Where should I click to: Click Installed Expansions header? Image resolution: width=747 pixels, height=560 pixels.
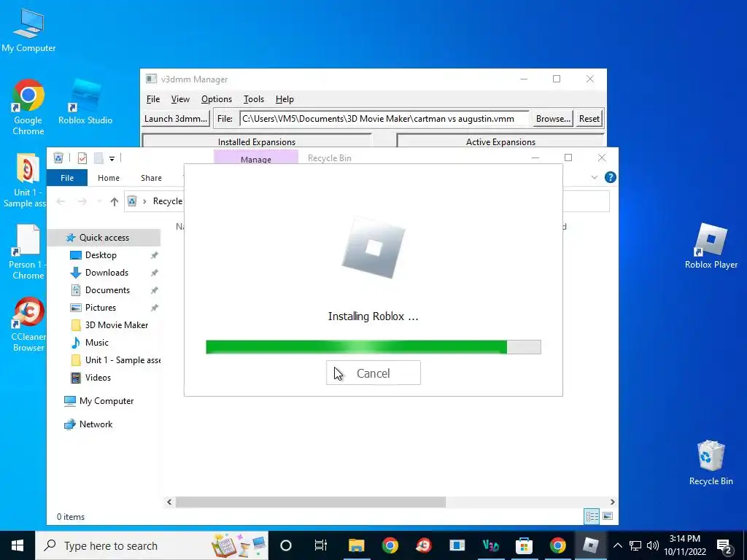pyautogui.click(x=256, y=141)
